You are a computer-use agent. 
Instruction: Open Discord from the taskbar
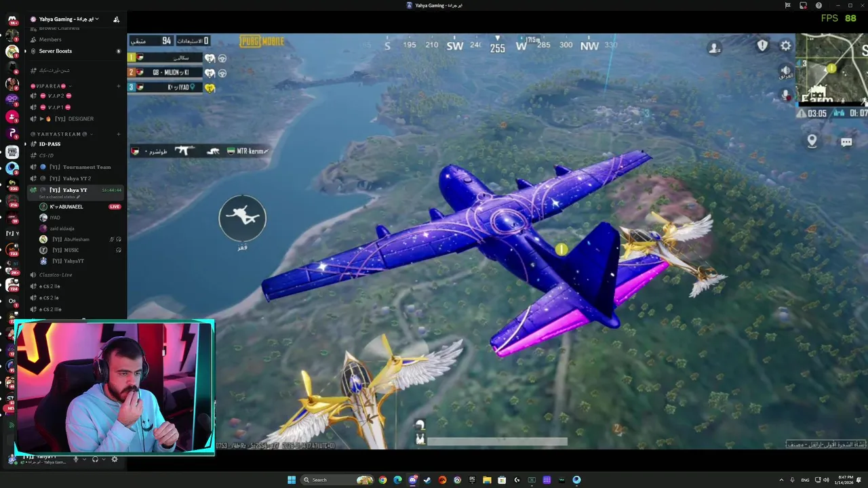tap(413, 480)
